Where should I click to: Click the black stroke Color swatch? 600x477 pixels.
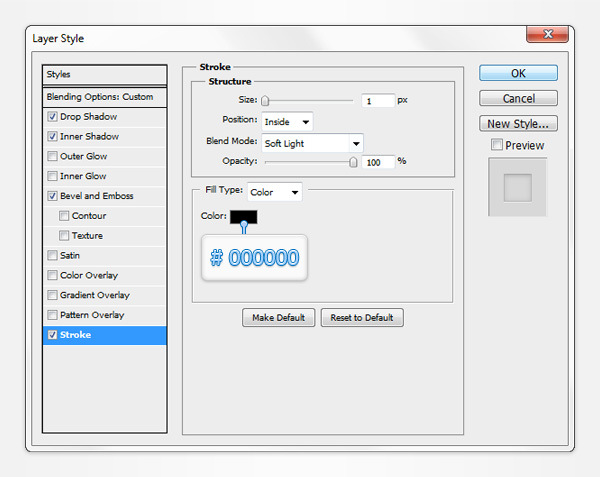tap(243, 217)
